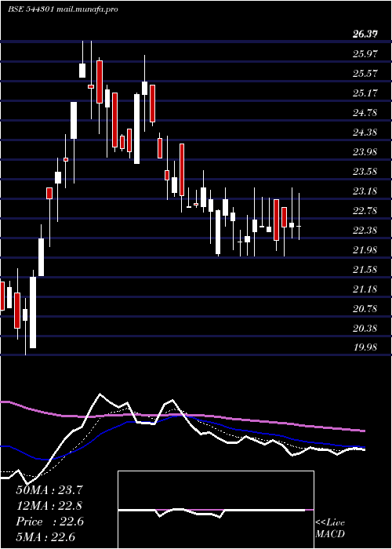
Task: Click the 25.17 price axis label
Action: point(365,93)
